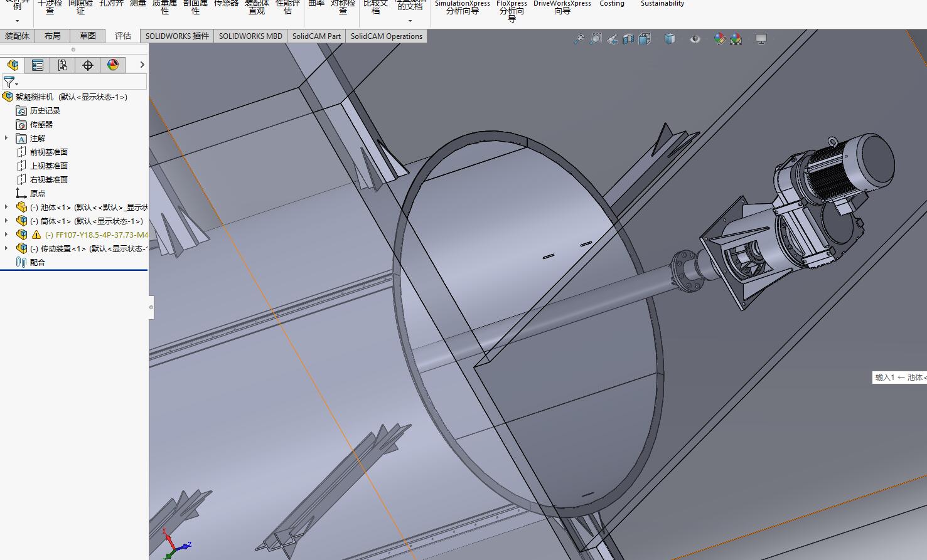Open the feature tree filter dropdown

[11, 82]
